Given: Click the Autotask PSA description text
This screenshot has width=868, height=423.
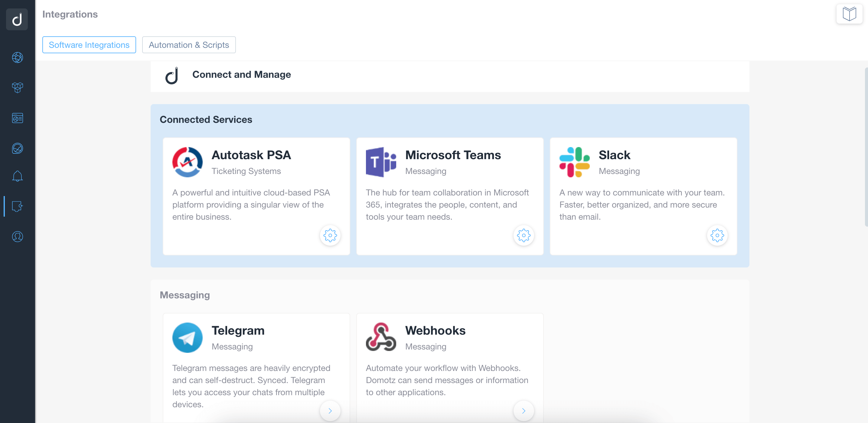Looking at the screenshot, I should coord(251,205).
